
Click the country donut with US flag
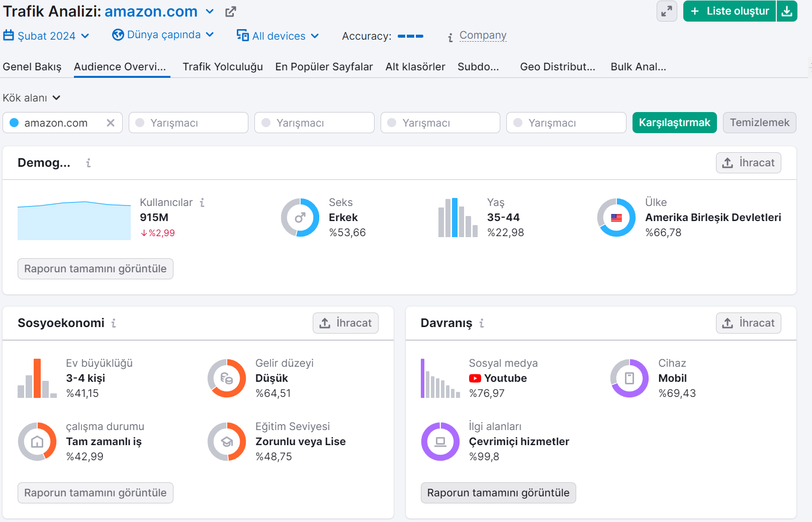click(616, 218)
